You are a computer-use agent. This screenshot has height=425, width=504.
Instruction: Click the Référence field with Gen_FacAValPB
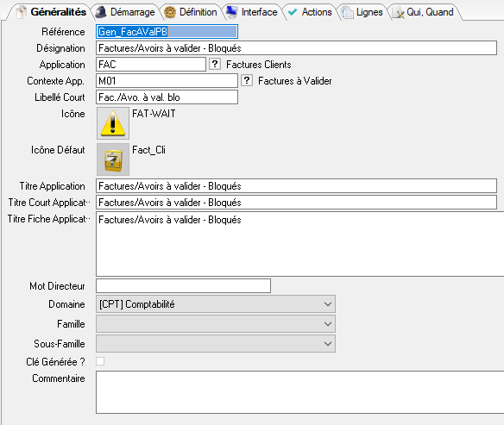[167, 32]
